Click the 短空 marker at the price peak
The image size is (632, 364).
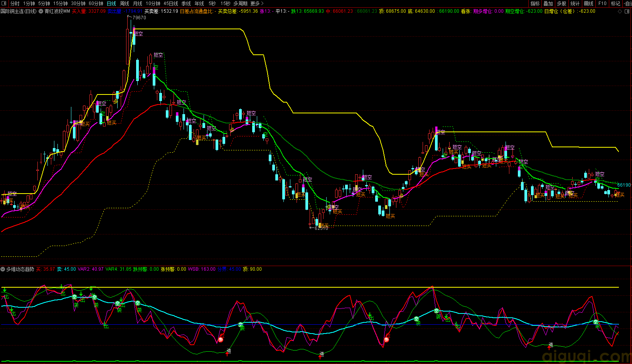(138, 34)
